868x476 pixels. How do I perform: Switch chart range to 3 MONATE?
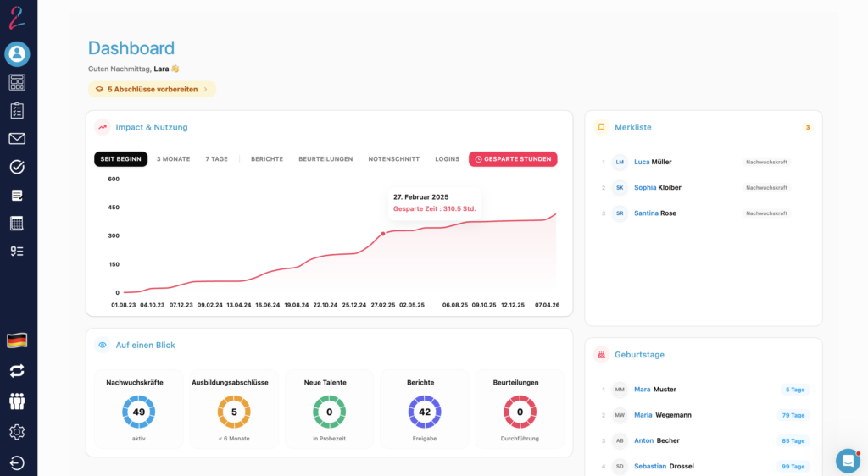coord(173,159)
